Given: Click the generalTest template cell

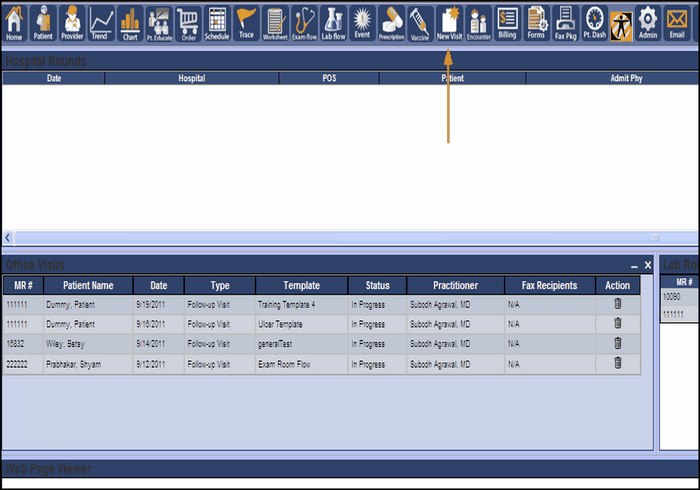Looking at the screenshot, I should [x=301, y=344].
